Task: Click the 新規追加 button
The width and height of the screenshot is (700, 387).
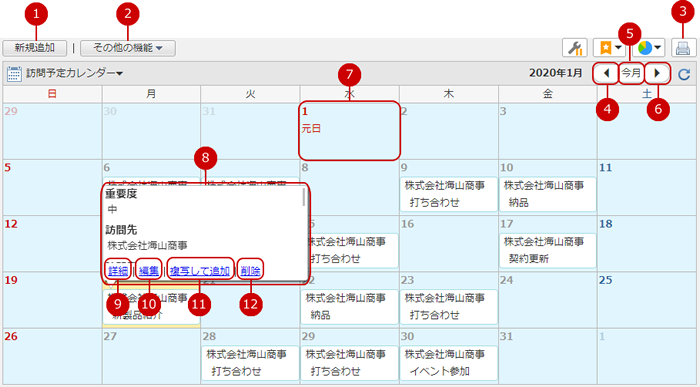Action: click(35, 48)
